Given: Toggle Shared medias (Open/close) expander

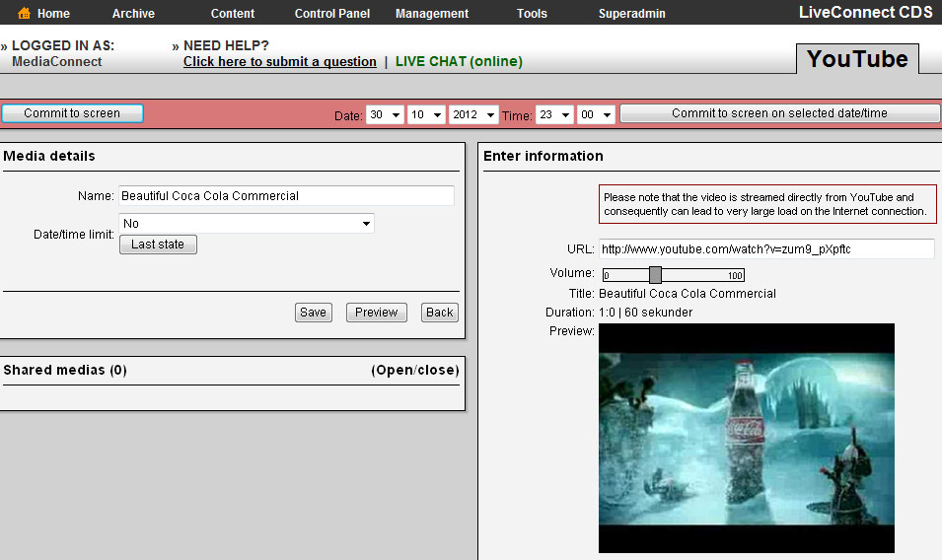Looking at the screenshot, I should 415,370.
